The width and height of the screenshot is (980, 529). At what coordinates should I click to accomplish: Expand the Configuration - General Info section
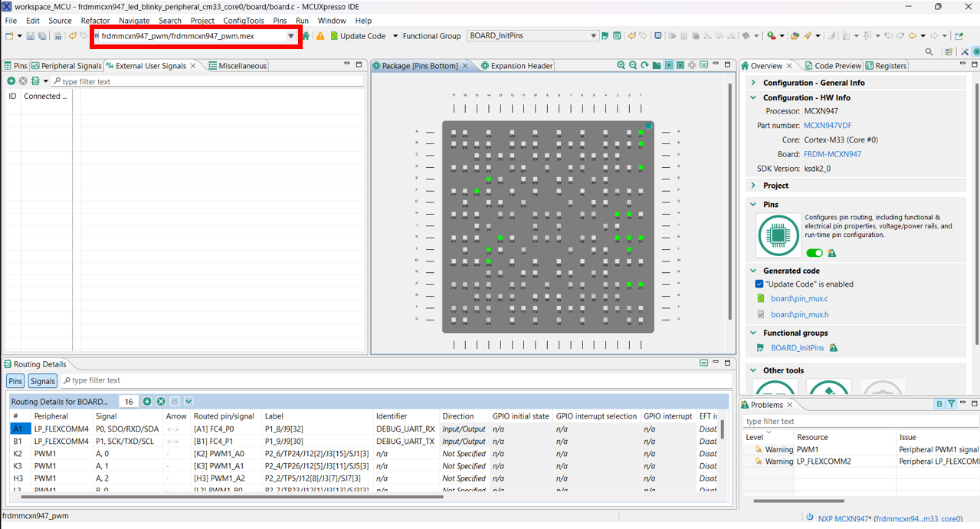pyautogui.click(x=753, y=83)
